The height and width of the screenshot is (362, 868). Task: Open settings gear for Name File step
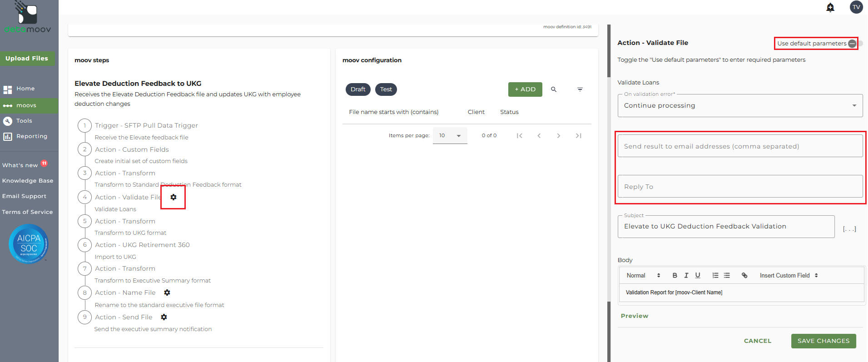(167, 293)
